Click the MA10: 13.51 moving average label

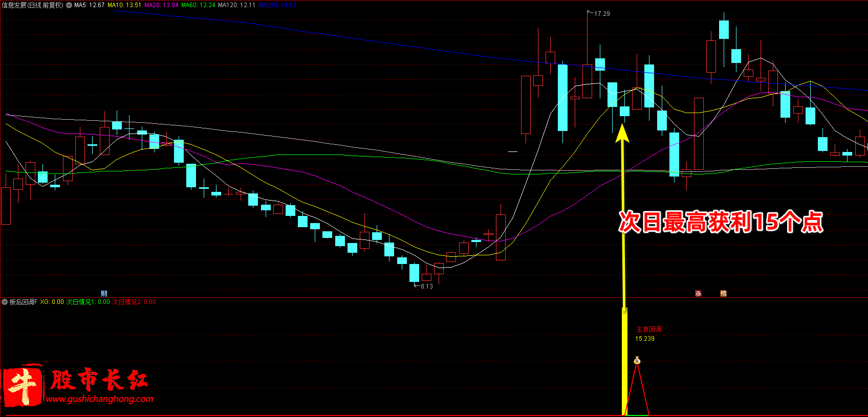(x=124, y=5)
